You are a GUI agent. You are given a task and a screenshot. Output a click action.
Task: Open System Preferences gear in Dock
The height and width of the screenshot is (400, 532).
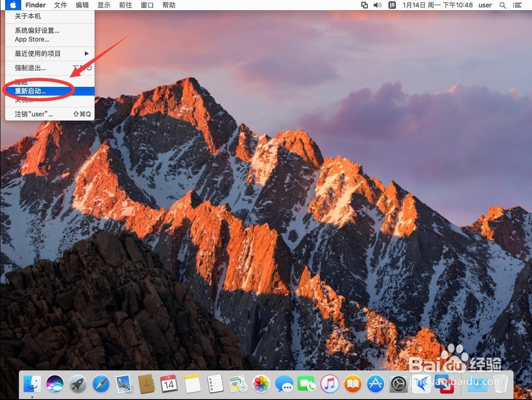[x=398, y=384]
